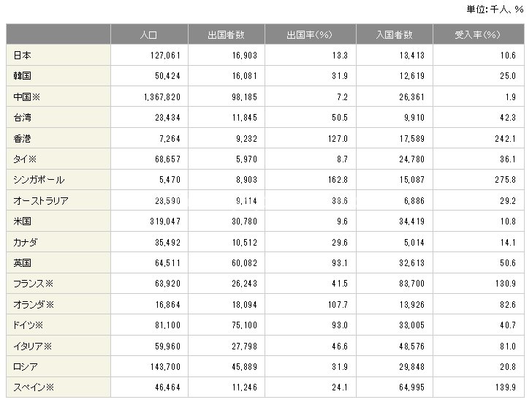Image resolution: width=532 pixels, height=405 pixels.
Task: Click the 香港 row label
Action: [23, 138]
